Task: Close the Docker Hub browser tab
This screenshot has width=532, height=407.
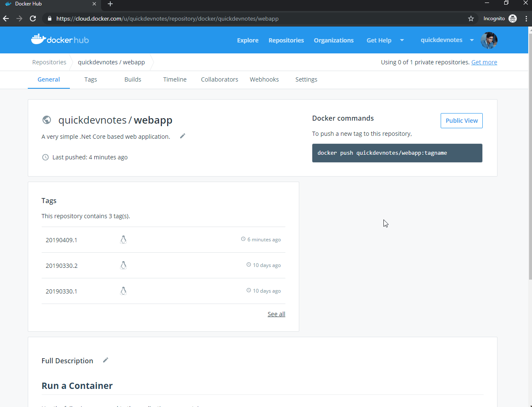Action: pos(94,4)
